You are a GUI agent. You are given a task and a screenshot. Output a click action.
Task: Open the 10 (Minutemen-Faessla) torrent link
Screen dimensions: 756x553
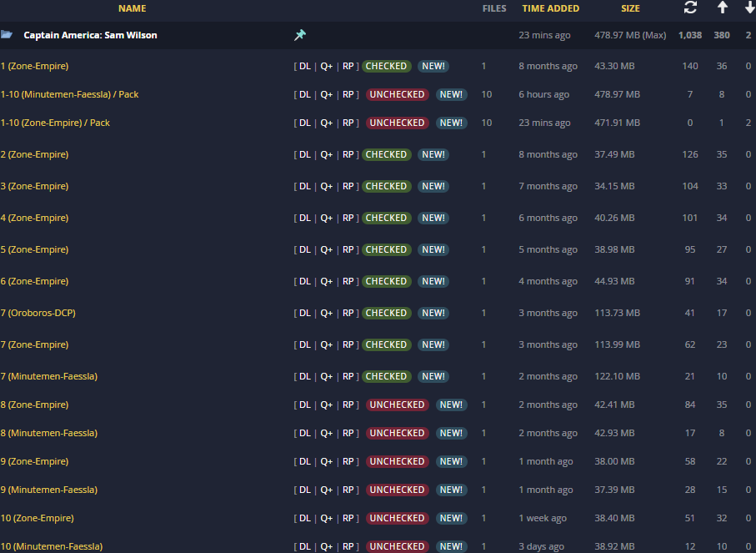coord(52,546)
